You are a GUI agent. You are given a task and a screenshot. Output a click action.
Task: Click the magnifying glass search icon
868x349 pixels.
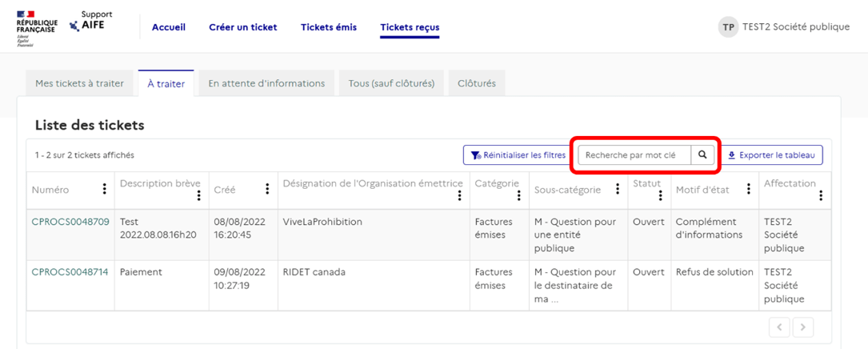point(702,155)
